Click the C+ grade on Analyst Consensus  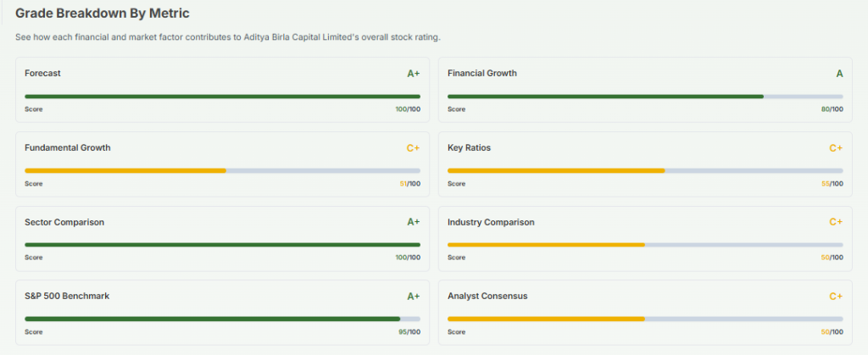click(x=836, y=297)
